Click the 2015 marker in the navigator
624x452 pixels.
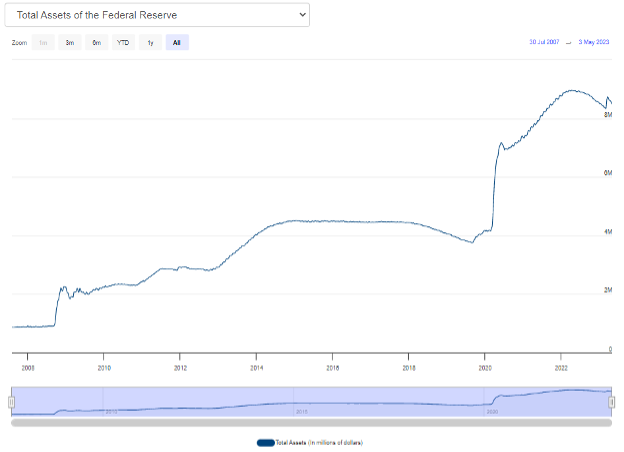coord(302,411)
